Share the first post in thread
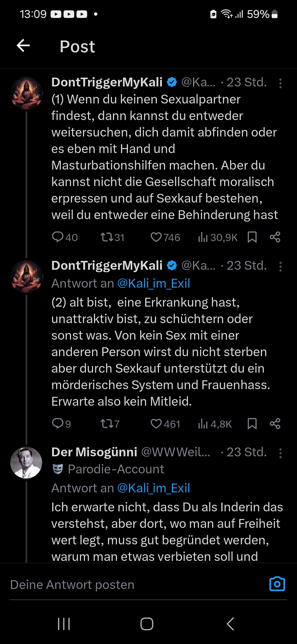The height and width of the screenshot is (644, 297). (275, 237)
